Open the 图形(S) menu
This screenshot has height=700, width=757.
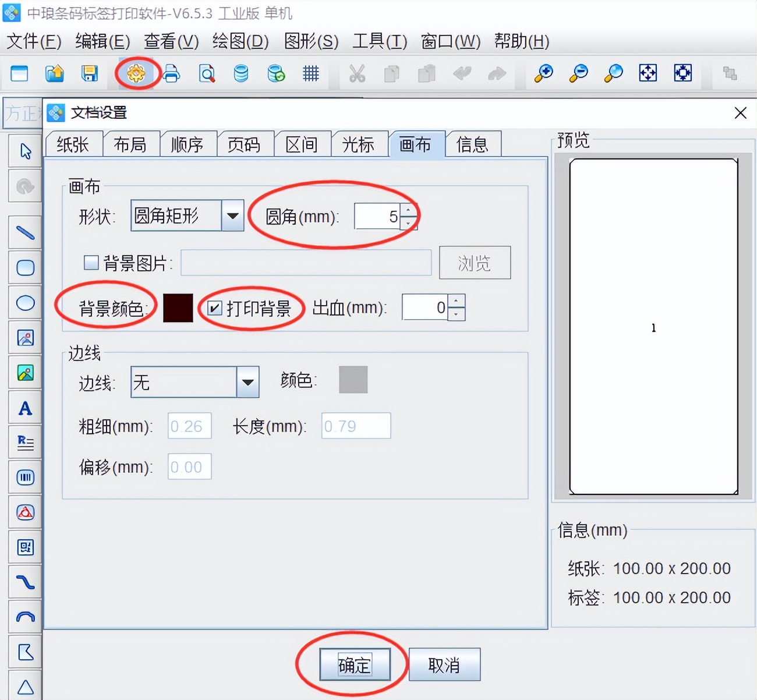click(311, 41)
